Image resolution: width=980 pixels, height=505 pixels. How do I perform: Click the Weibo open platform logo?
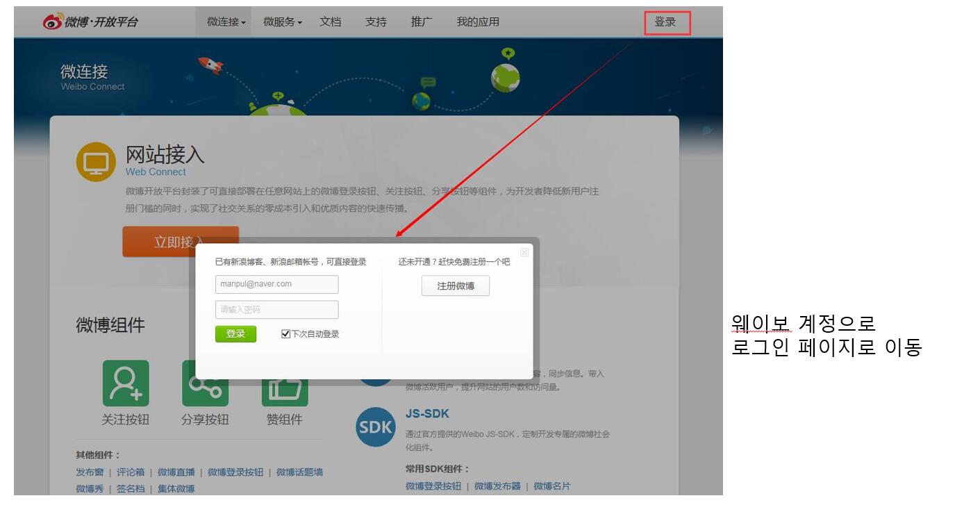click(90, 22)
